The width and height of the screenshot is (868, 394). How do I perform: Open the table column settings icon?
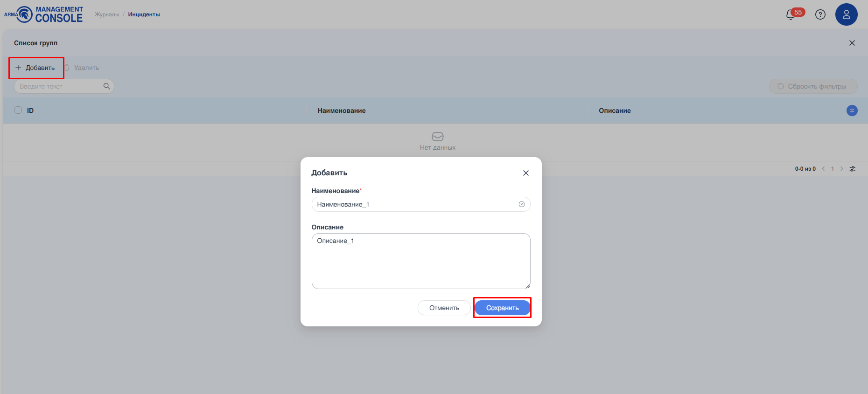tap(852, 111)
